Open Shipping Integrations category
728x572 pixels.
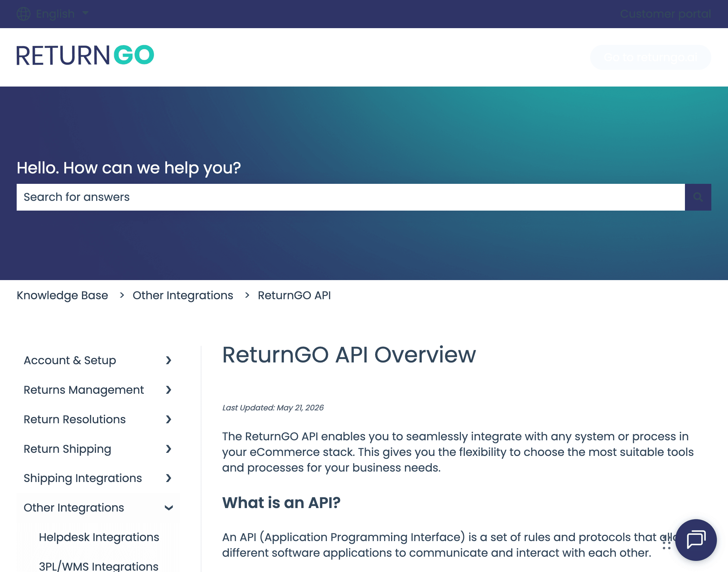pyautogui.click(x=83, y=478)
